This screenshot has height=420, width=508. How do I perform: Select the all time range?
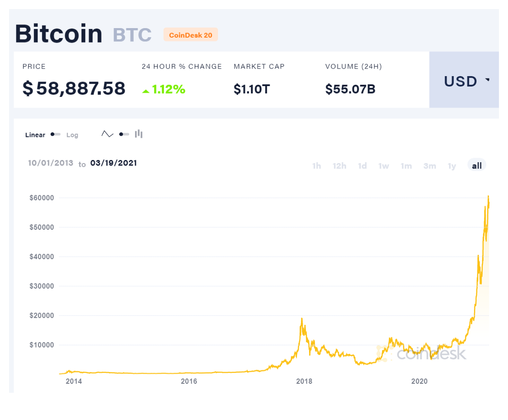click(x=477, y=165)
